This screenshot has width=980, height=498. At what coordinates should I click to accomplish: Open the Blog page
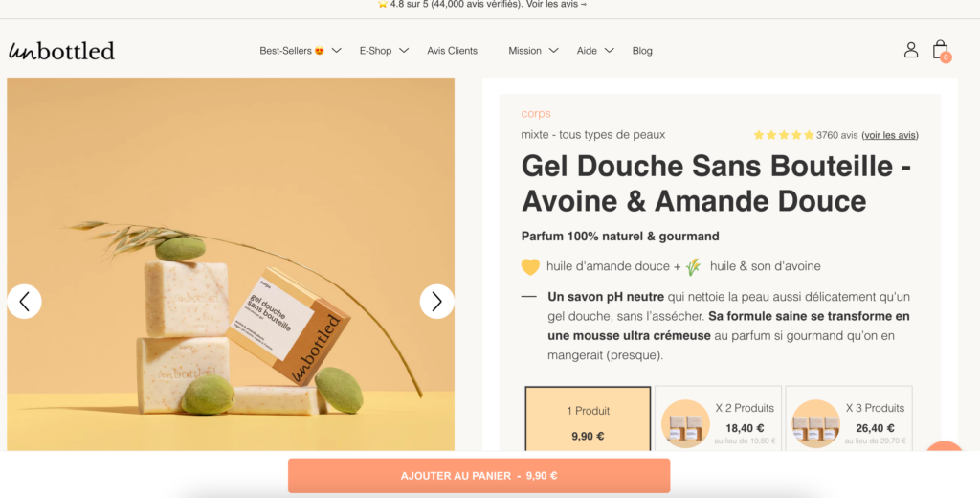point(642,51)
